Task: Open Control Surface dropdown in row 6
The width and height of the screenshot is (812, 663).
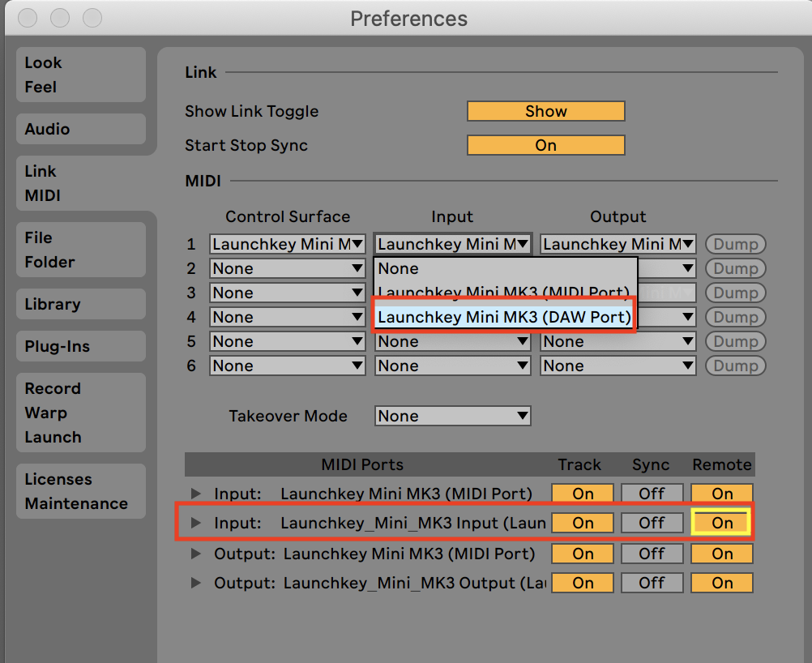Action: (288, 366)
